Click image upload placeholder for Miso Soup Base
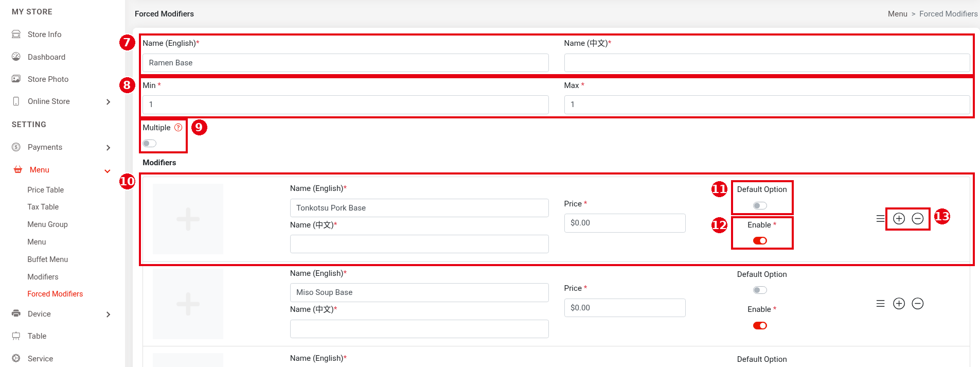 [188, 304]
